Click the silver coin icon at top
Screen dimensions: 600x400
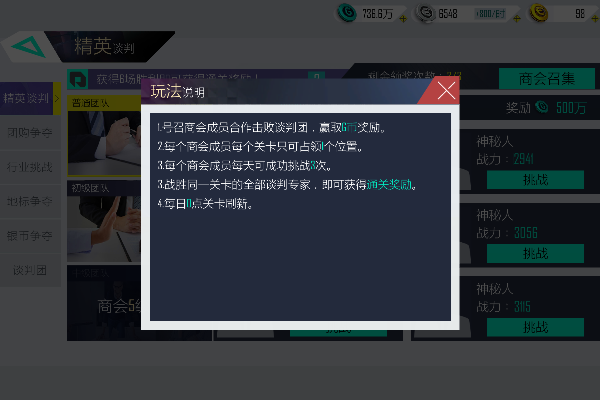click(426, 13)
